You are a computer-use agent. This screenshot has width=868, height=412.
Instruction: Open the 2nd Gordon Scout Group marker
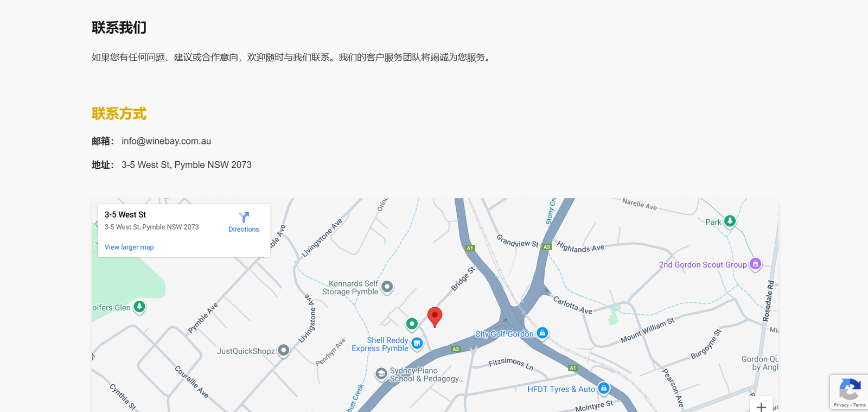(x=755, y=264)
